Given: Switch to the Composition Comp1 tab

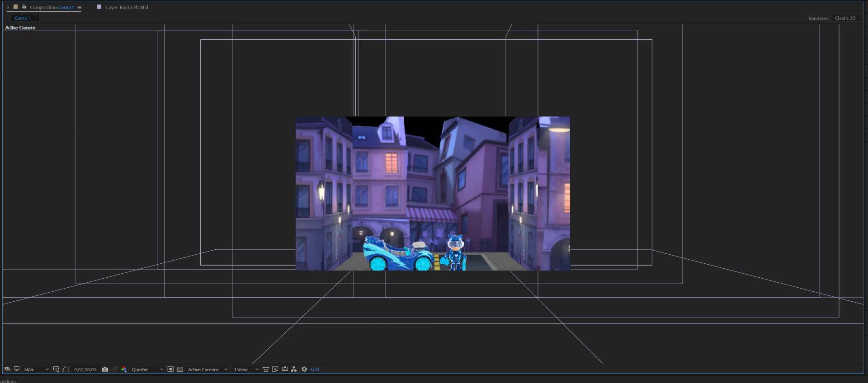Looking at the screenshot, I should tap(52, 7).
